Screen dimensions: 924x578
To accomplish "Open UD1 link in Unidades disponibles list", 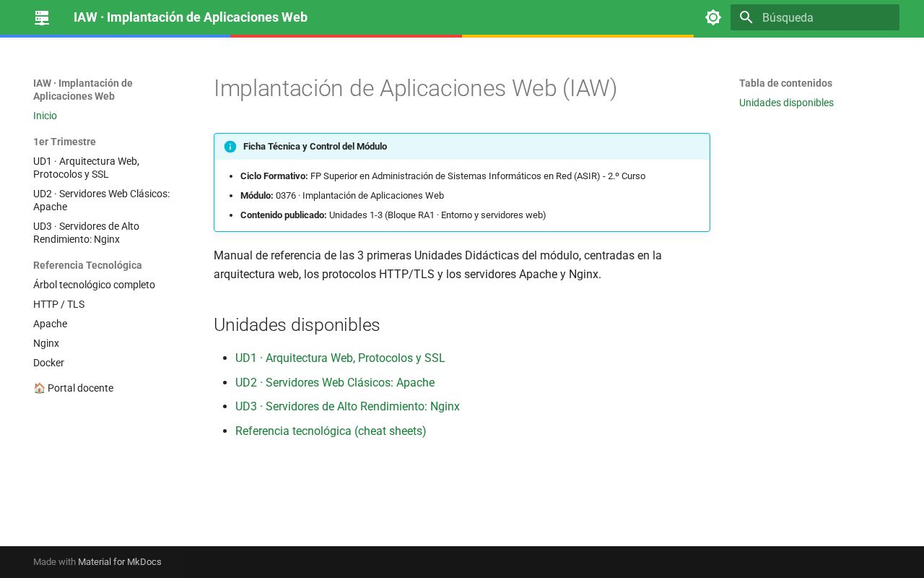I will [x=340, y=358].
